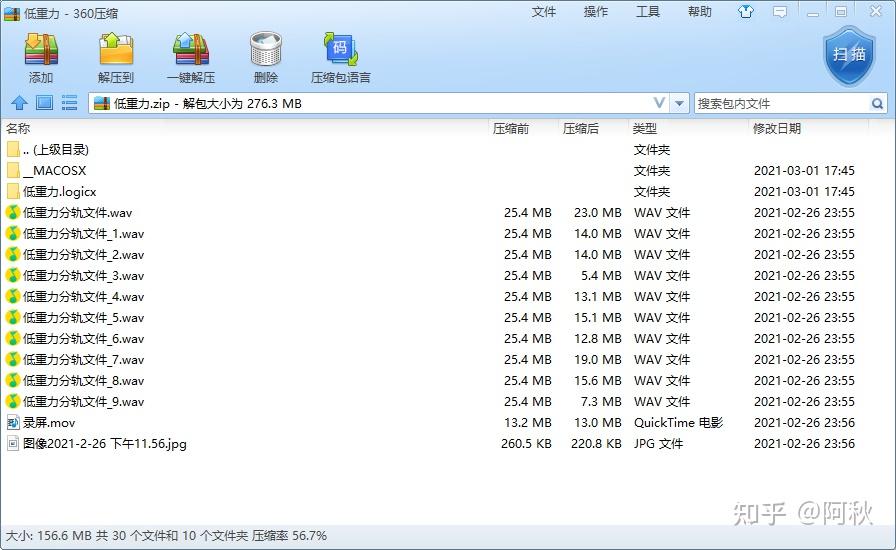
Task: Go up one directory with blue arrow
Action: click(x=19, y=103)
